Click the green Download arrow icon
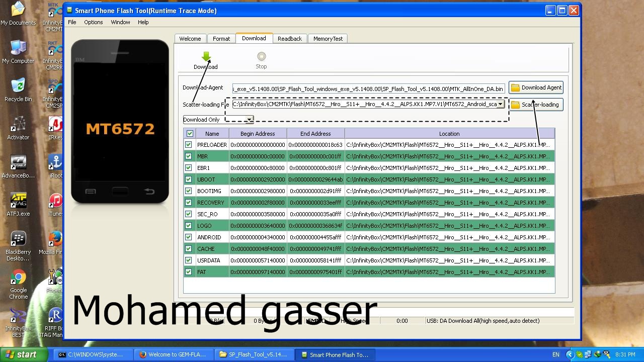 (x=206, y=56)
